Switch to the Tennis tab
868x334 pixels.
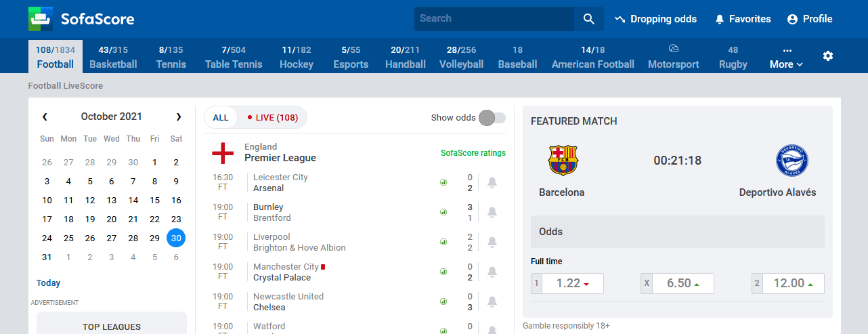pyautogui.click(x=171, y=57)
